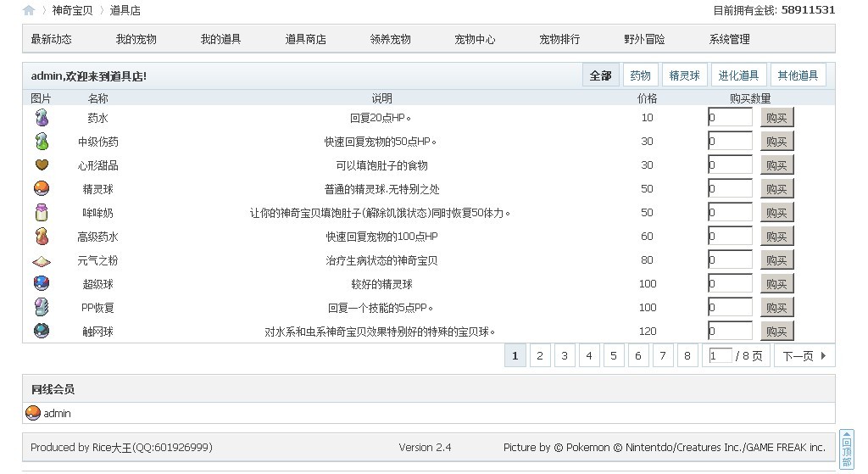Viewport: 868px width, 474px height.
Task: Click 购买 for 哞哞奶
Action: coord(776,213)
